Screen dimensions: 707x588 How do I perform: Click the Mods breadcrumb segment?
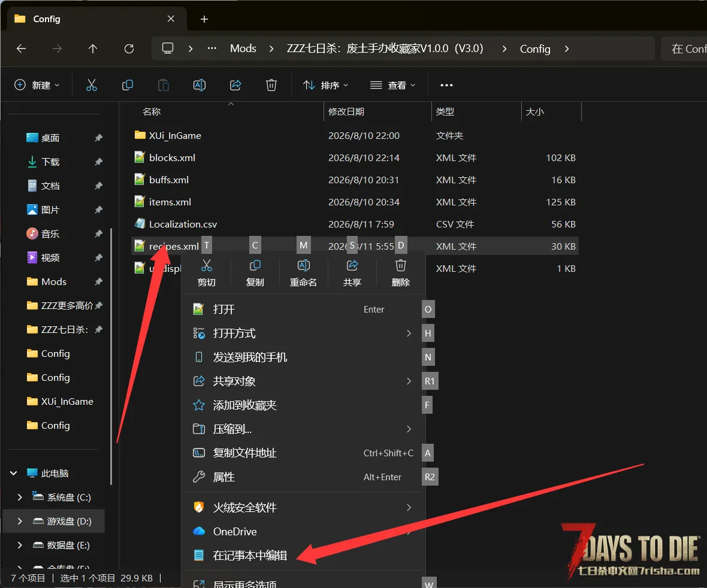(x=243, y=49)
